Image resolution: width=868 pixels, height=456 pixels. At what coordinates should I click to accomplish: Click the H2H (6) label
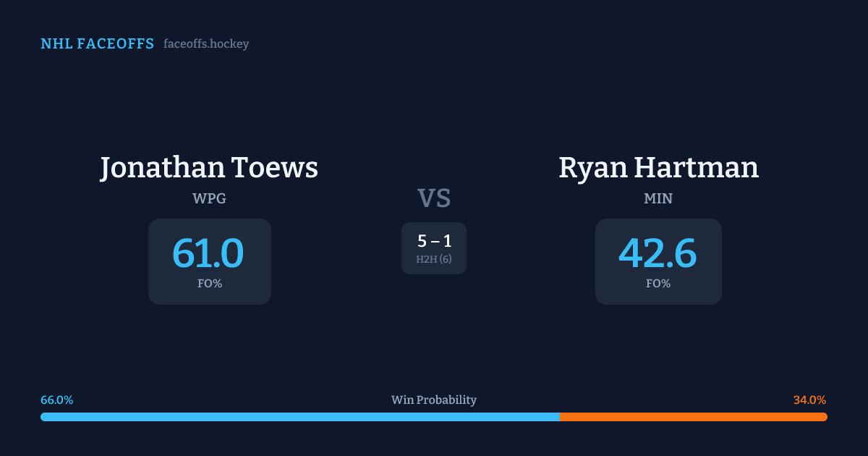click(434, 259)
